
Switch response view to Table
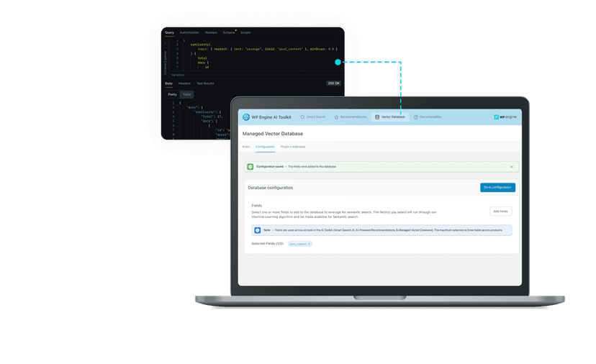click(187, 94)
